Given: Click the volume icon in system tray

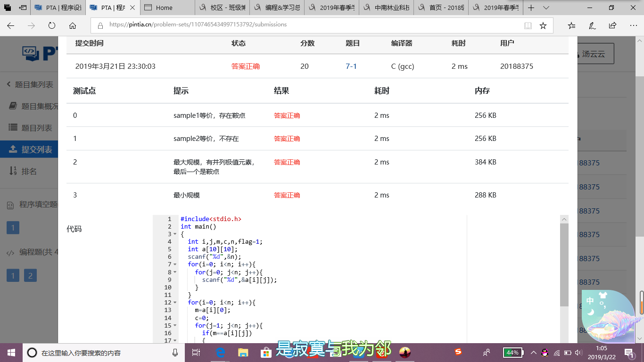Looking at the screenshot, I should click(579, 353).
